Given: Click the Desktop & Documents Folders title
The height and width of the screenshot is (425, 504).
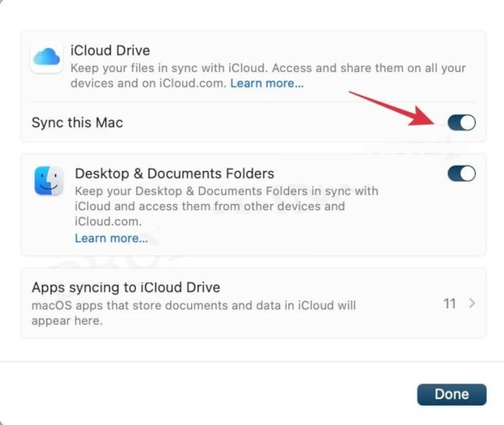Looking at the screenshot, I should click(x=174, y=174).
